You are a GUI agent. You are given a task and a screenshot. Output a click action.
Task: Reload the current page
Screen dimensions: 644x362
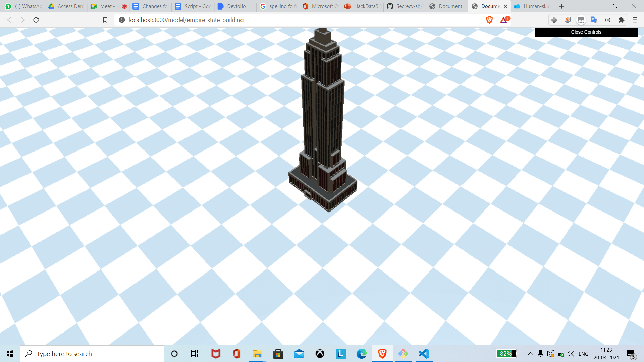36,20
